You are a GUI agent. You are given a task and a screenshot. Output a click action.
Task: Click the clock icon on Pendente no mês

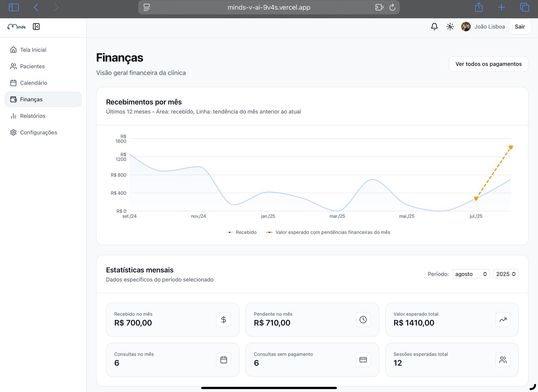(363, 319)
